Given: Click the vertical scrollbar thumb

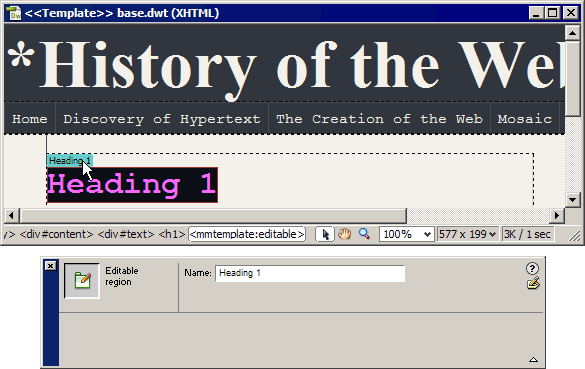Looking at the screenshot, I should pos(572,78).
